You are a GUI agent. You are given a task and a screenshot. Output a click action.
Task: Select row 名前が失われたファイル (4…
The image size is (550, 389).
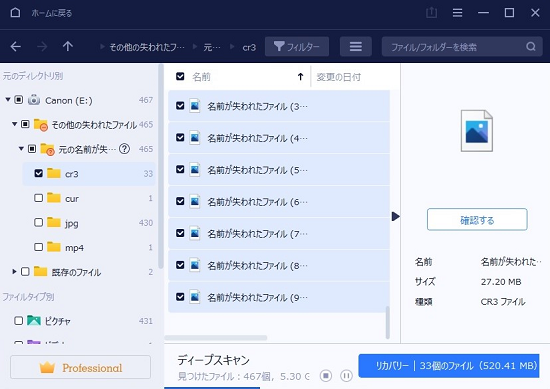pos(279,138)
